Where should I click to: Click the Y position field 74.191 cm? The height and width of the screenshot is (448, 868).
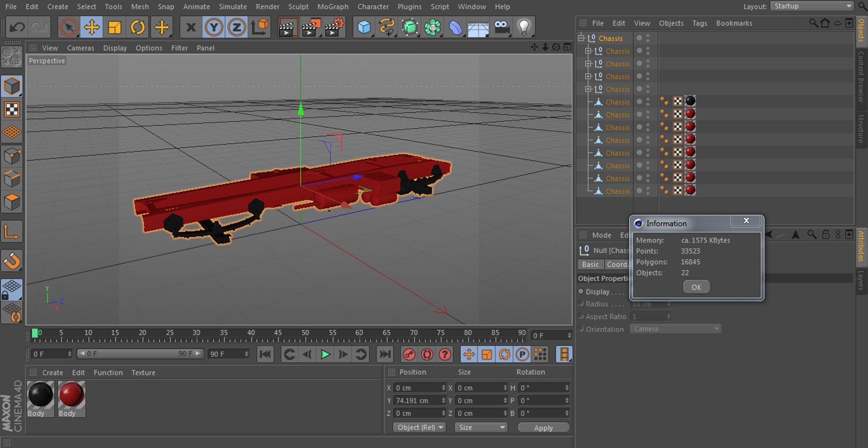420,400
